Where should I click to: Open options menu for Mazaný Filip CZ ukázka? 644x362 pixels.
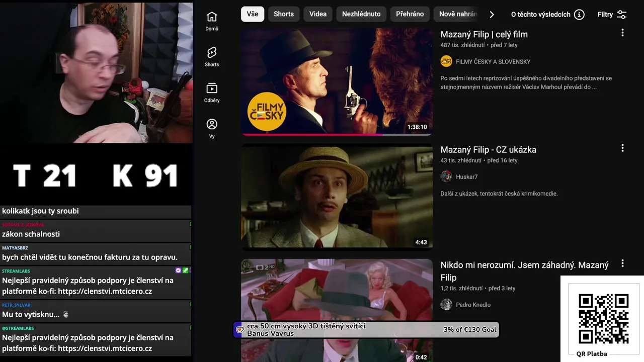click(x=622, y=148)
